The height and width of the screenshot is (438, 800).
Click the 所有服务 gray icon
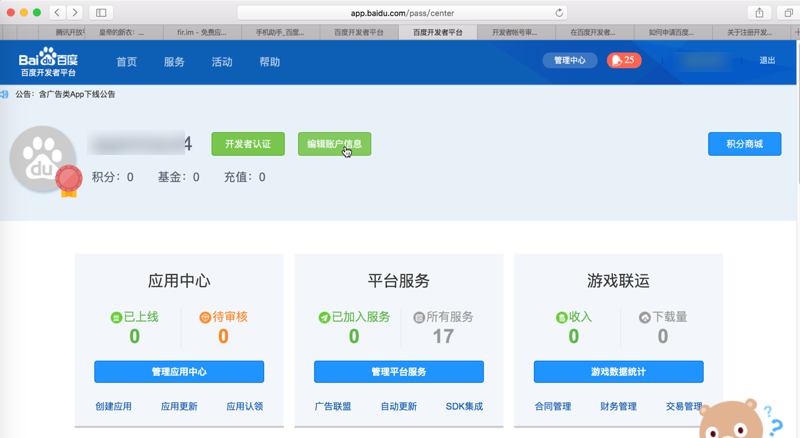[x=419, y=318]
